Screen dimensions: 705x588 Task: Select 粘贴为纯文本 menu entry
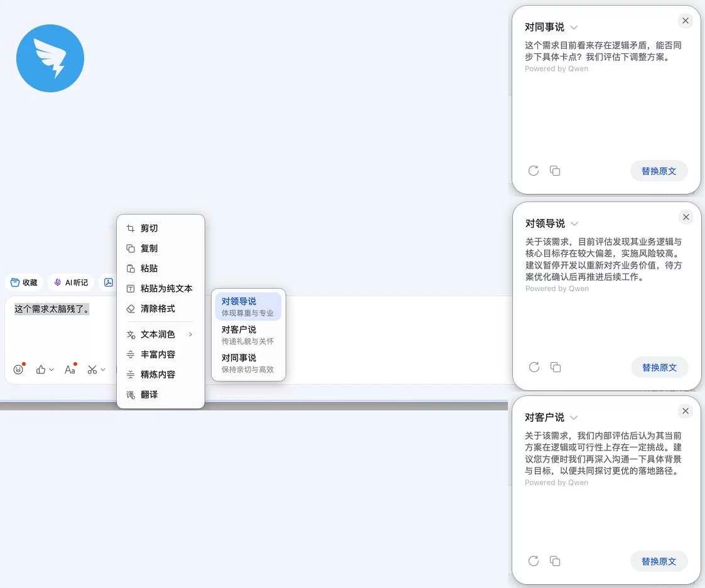(161, 289)
